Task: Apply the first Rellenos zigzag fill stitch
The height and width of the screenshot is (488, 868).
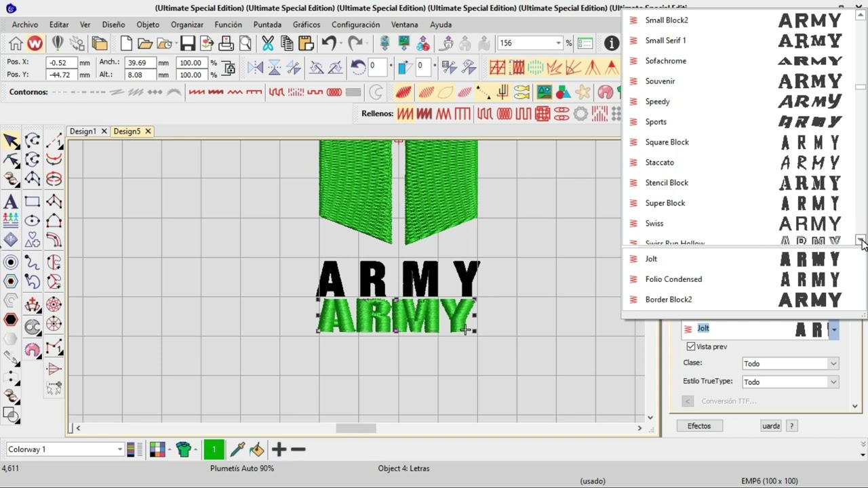Action: 405,114
